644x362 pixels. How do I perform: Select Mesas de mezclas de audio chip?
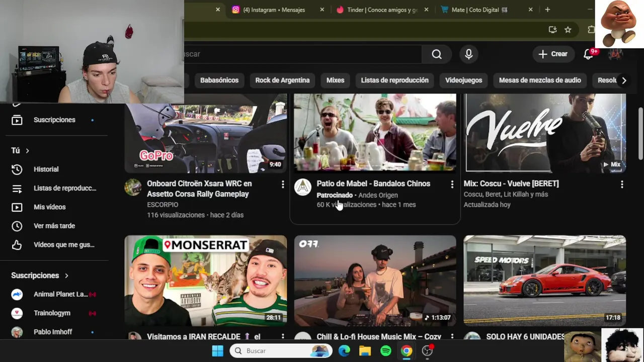pyautogui.click(x=540, y=80)
